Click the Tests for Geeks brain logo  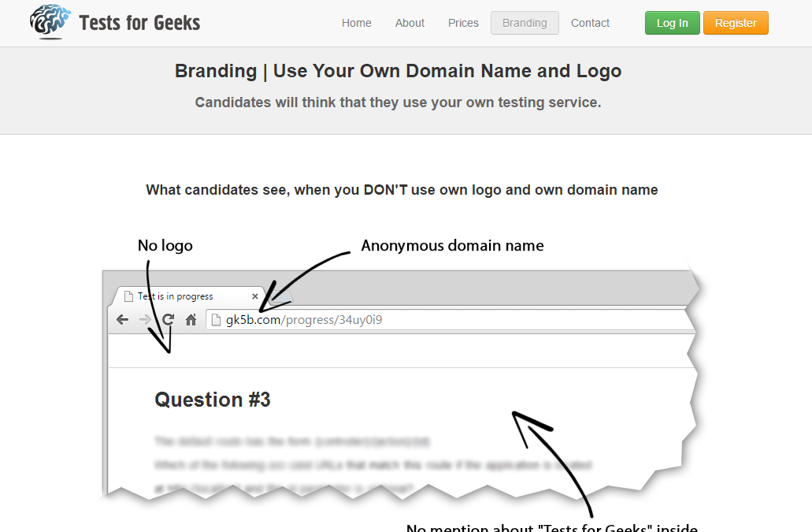[49, 22]
